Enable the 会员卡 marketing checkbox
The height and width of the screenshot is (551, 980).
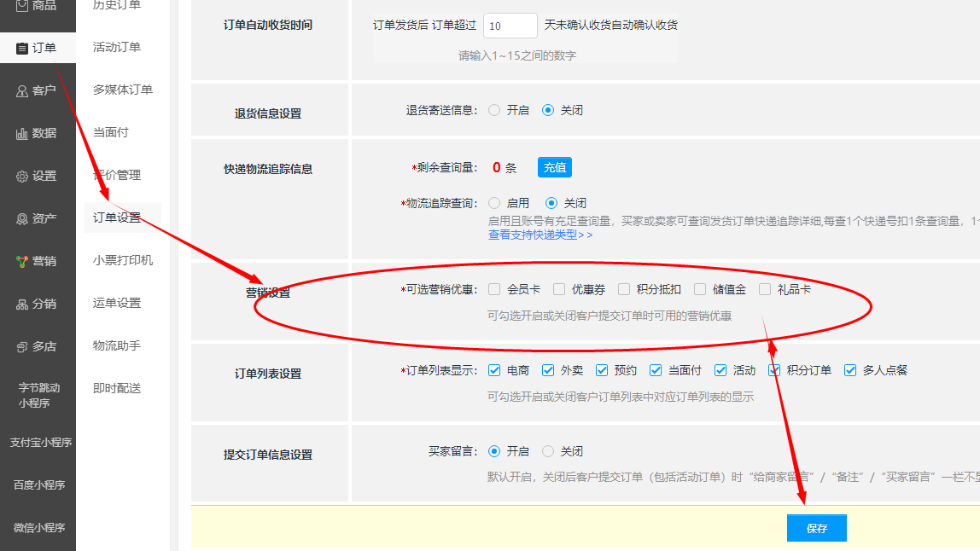494,289
